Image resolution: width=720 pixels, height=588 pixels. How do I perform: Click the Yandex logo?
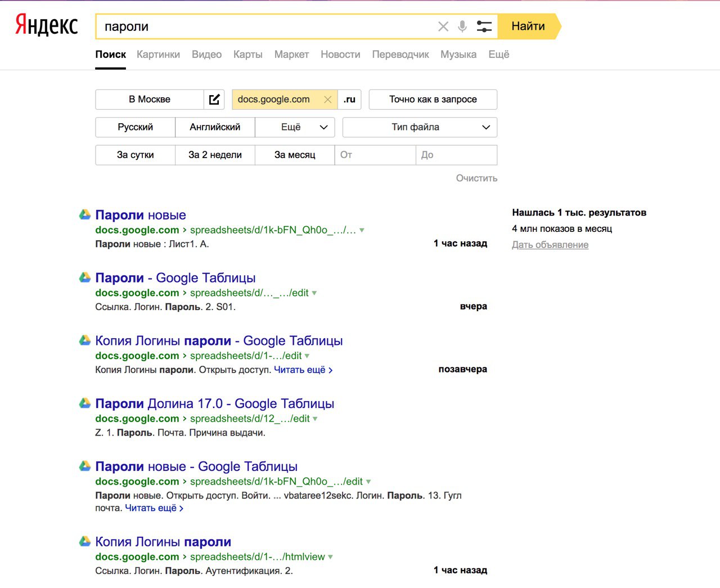46,25
